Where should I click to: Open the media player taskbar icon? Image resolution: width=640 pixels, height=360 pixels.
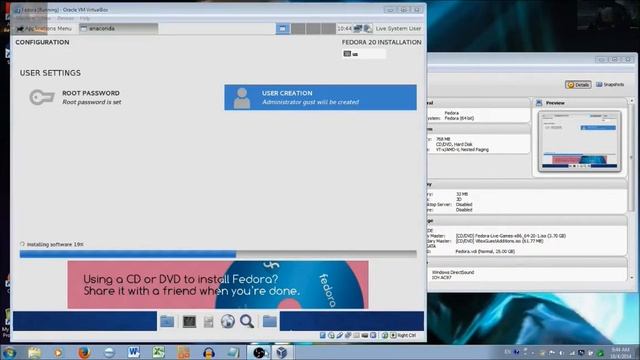tap(58, 353)
